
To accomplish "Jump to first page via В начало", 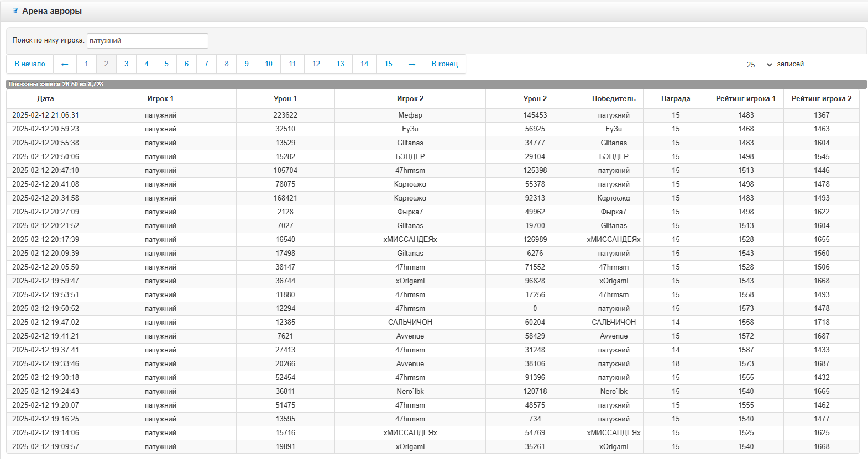I will tap(30, 64).
